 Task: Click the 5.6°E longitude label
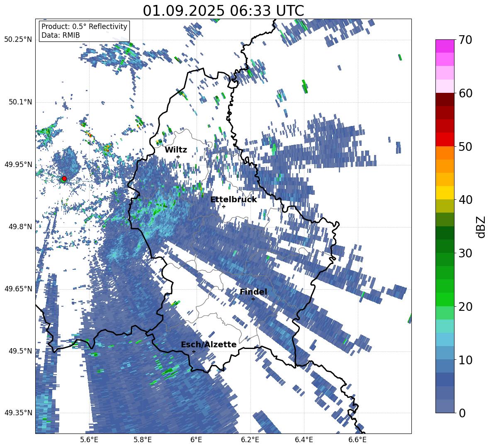click(x=89, y=440)
